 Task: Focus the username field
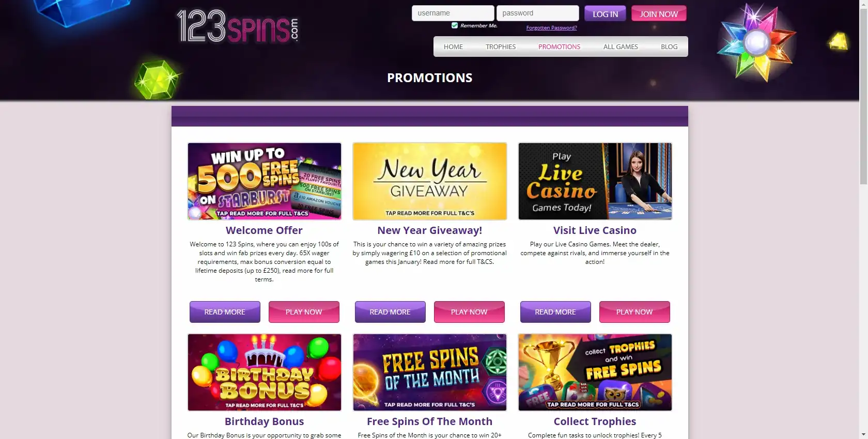point(453,13)
